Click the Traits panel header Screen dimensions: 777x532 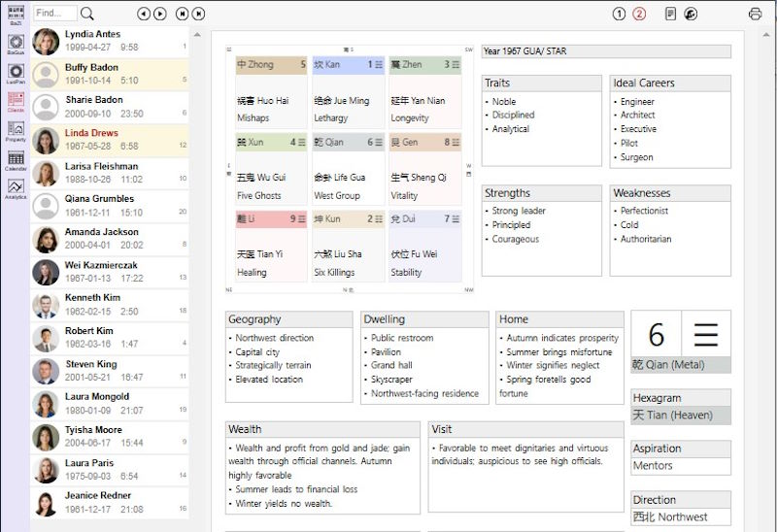click(542, 83)
